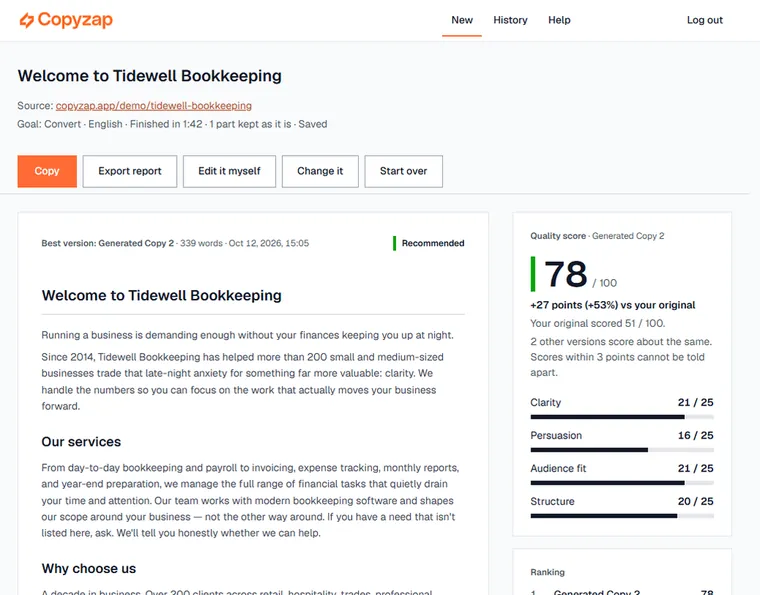
Task: Click the Persuasion 16 / 25 value
Action: pyautogui.click(x=696, y=435)
